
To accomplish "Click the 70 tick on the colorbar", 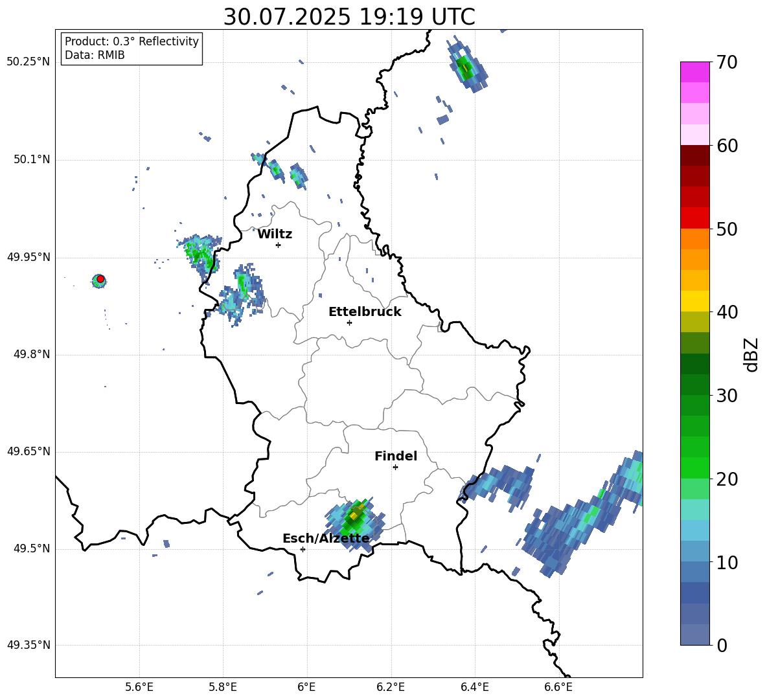I will pos(727,63).
